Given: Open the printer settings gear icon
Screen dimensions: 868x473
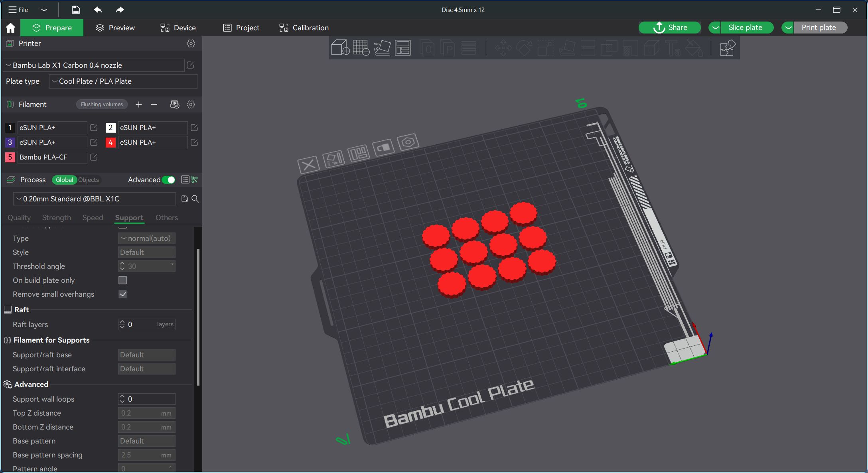Looking at the screenshot, I should click(191, 43).
